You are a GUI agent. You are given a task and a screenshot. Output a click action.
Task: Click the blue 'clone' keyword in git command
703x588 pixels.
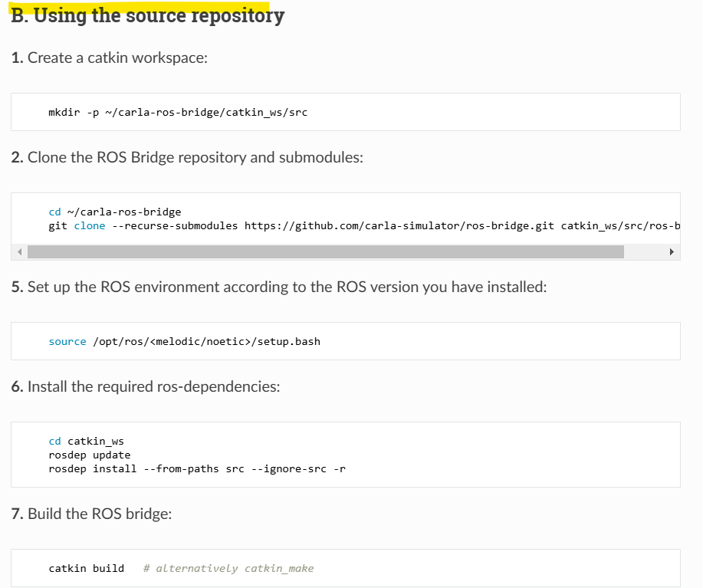click(90, 225)
